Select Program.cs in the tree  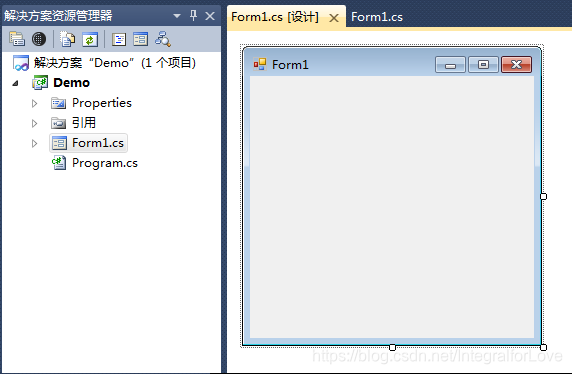click(105, 163)
